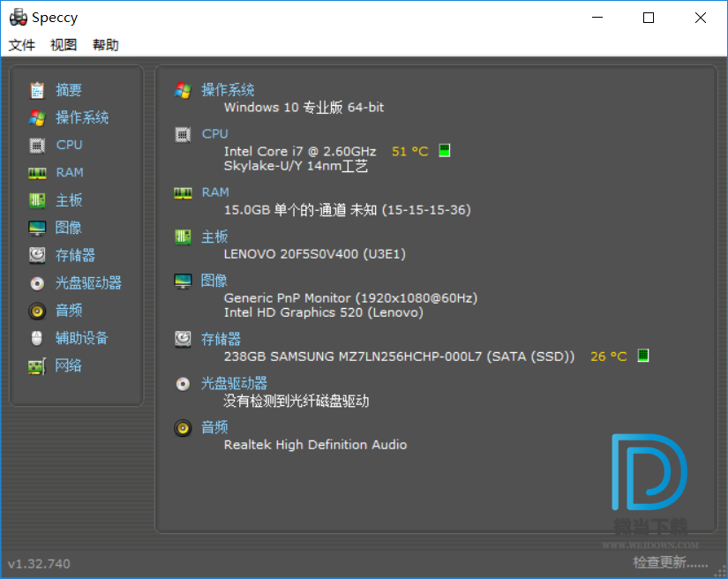Click the 没有检测到光纤磁盘驱动 text
The width and height of the screenshot is (728, 579).
pyautogui.click(x=296, y=401)
